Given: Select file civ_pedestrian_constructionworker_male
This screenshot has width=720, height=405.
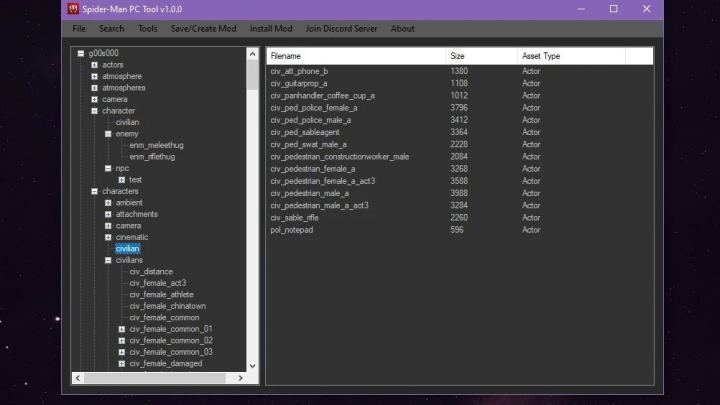Looking at the screenshot, I should click(340, 157).
